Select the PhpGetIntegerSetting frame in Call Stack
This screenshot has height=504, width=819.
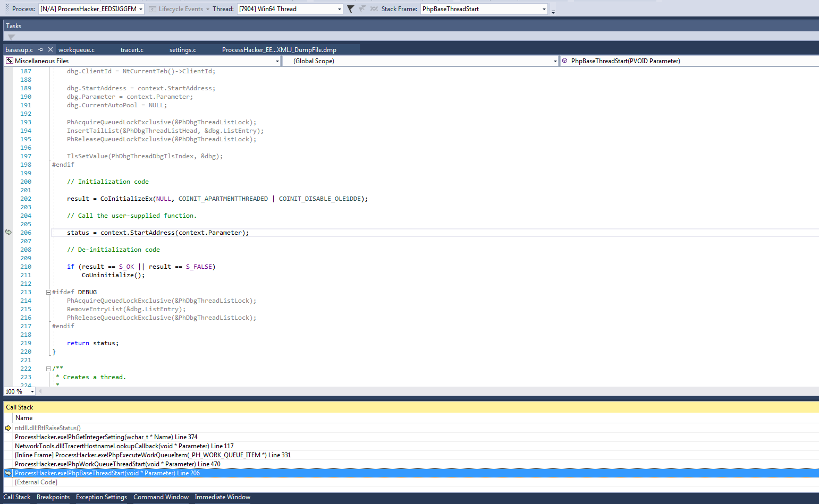click(106, 437)
